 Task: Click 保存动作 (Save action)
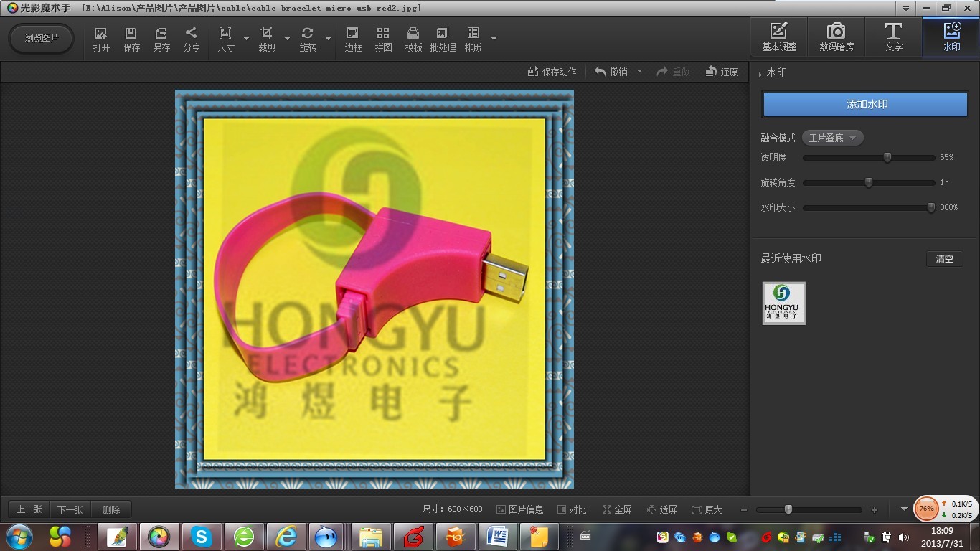pyautogui.click(x=552, y=72)
